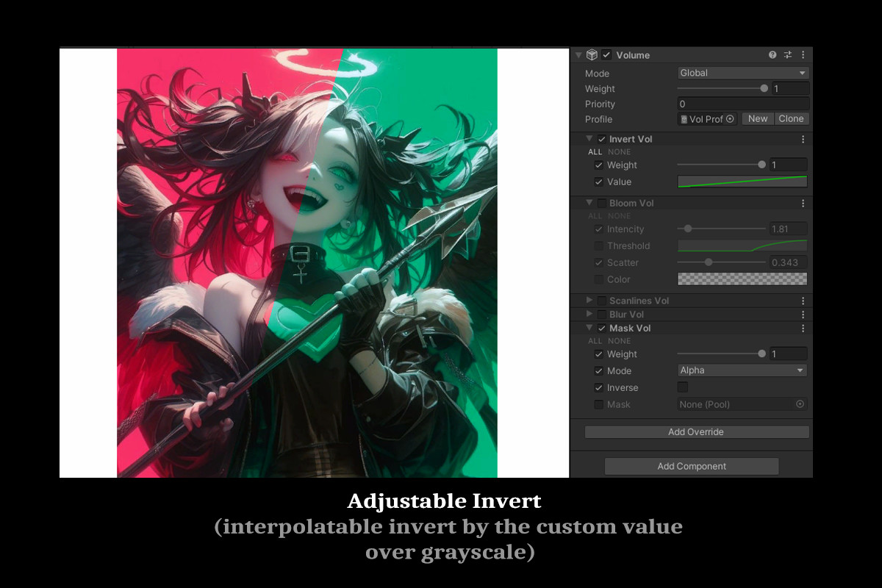Open the Mode dropdown set to Global
The width and height of the screenshot is (882, 588).
[742, 73]
